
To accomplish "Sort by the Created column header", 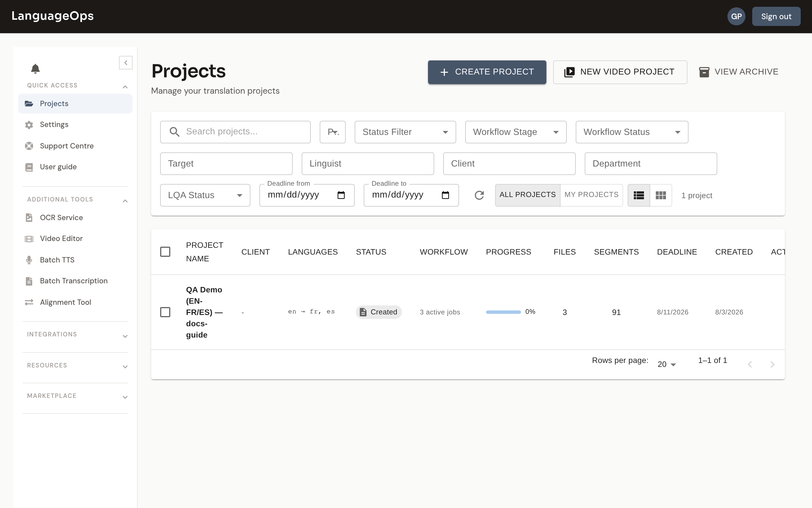I will [734, 252].
